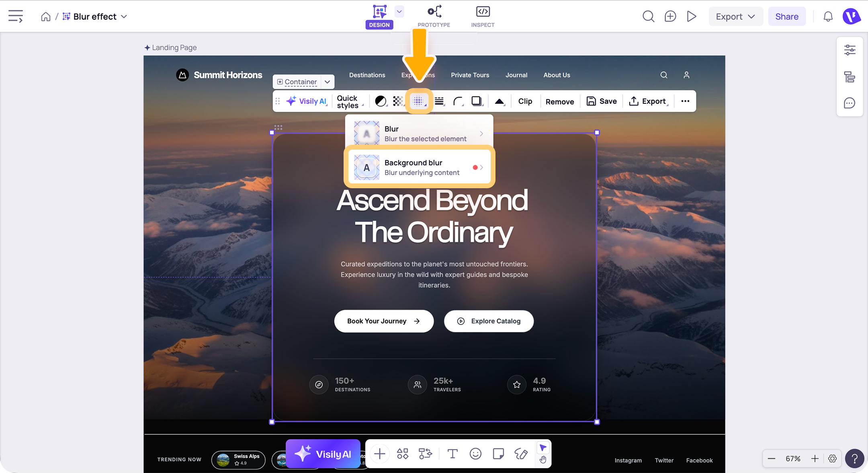Open the user profile avatar
868x473 pixels.
[x=851, y=16]
